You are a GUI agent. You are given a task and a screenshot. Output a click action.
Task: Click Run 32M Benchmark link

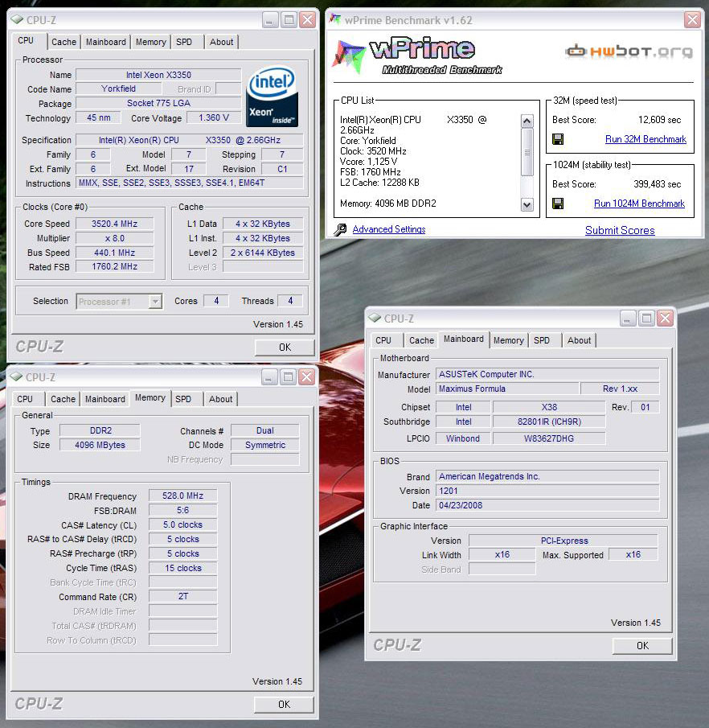coord(645,139)
